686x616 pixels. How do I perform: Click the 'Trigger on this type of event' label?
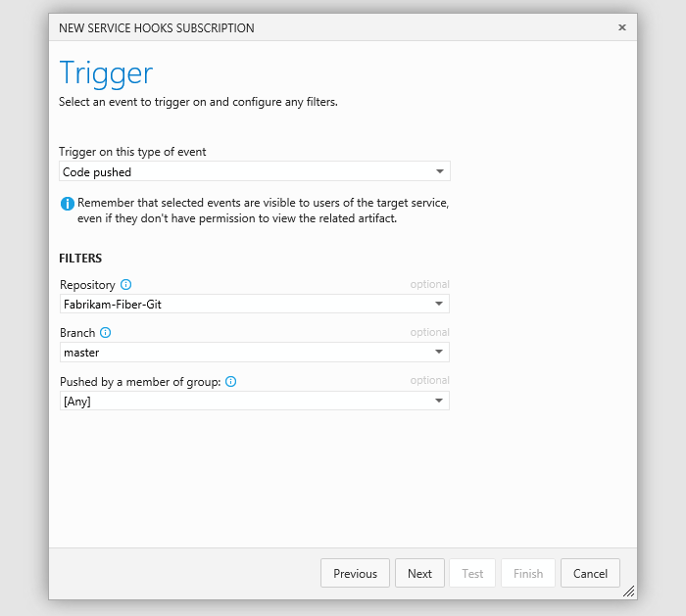pos(132,152)
